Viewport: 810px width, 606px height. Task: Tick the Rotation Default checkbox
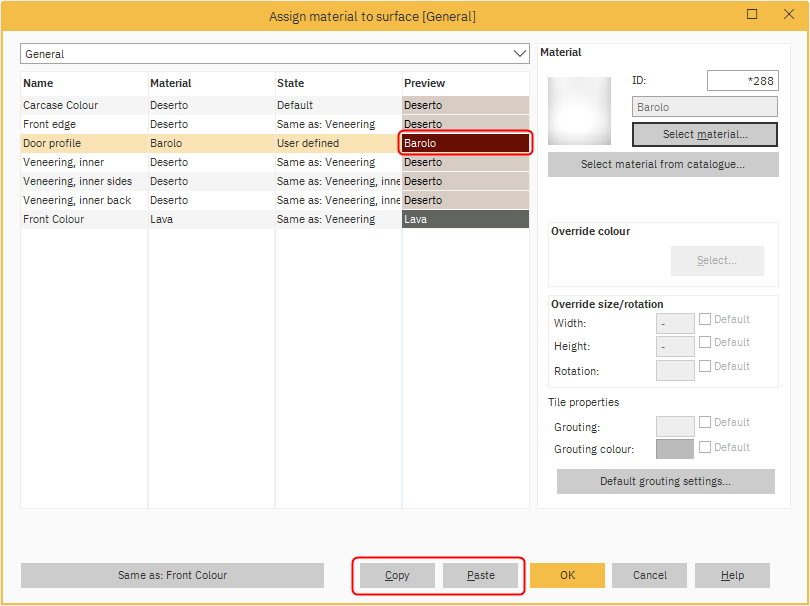coord(705,367)
